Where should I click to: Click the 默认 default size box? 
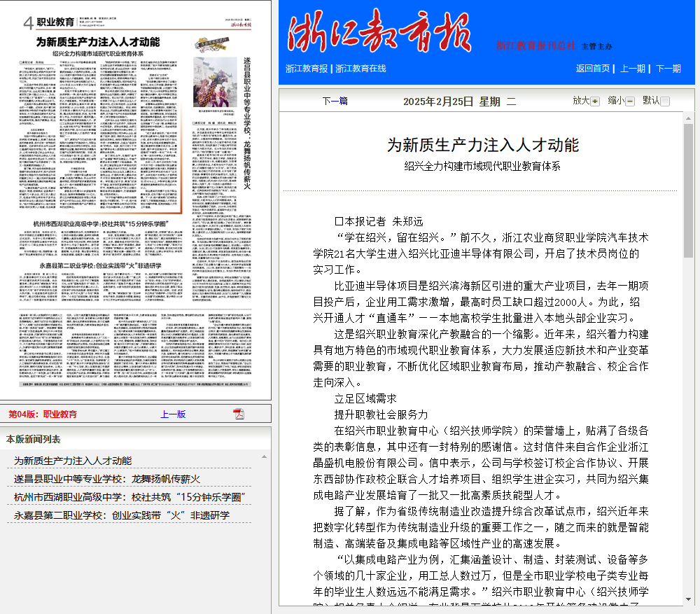pyautogui.click(x=665, y=102)
